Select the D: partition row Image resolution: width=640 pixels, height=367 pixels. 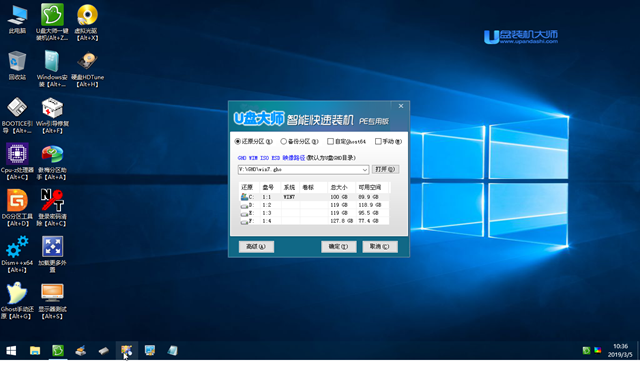pos(313,205)
